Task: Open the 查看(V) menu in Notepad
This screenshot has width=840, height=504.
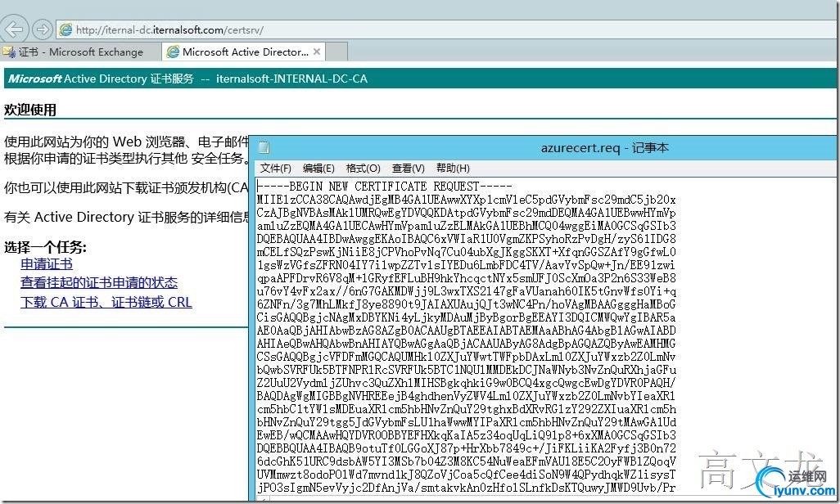Action: click(x=408, y=169)
